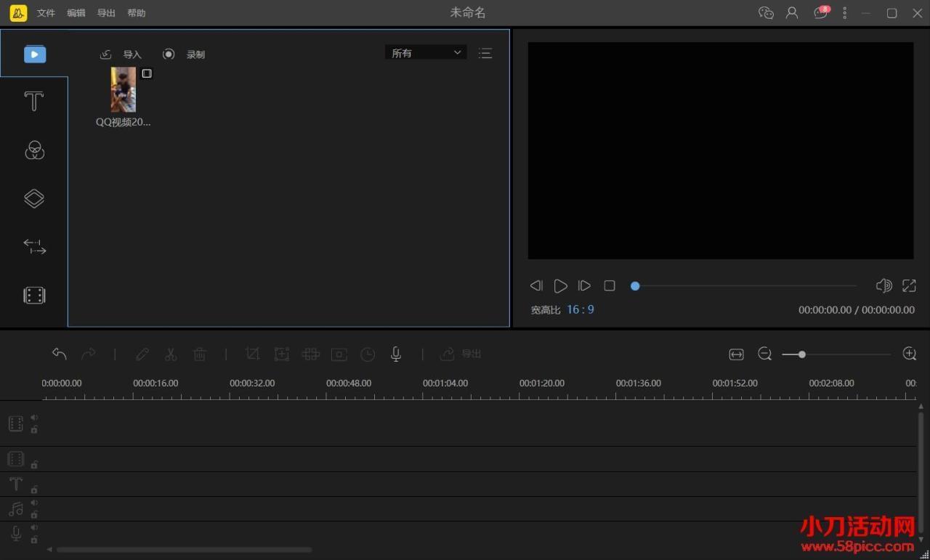Image resolution: width=930 pixels, height=560 pixels.
Task: Open the messages icon with badge 8
Action: point(821,12)
